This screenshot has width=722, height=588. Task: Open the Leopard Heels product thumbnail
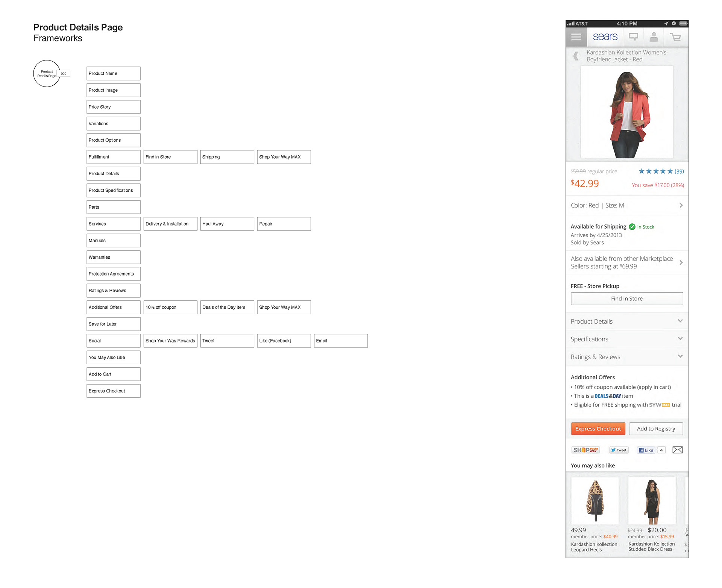(595, 501)
